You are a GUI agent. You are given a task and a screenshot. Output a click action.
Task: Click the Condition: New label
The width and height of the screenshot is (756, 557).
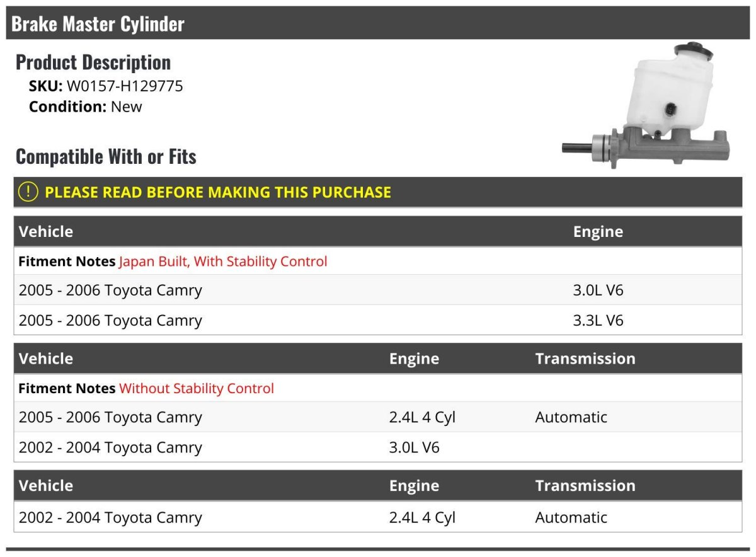coord(86,107)
